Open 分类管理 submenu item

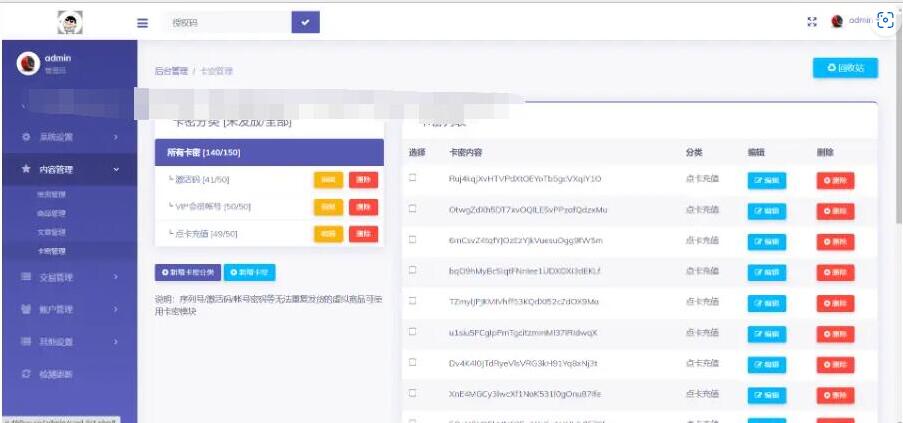pos(51,195)
